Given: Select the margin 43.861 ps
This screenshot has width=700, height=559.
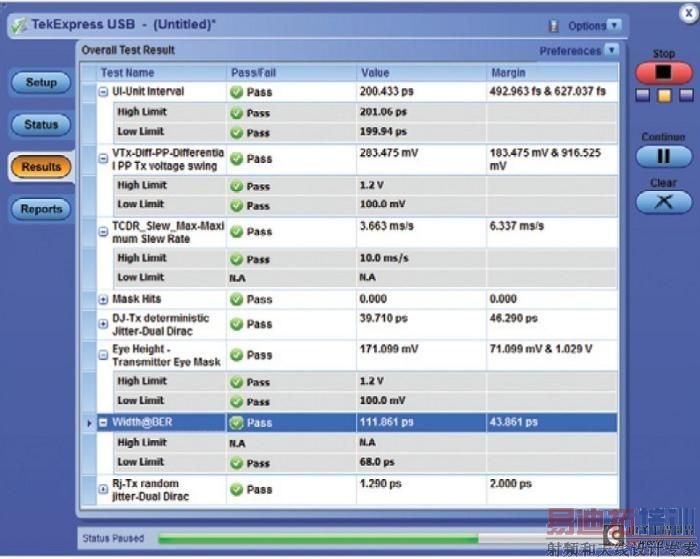Looking at the screenshot, I should tap(513, 422).
